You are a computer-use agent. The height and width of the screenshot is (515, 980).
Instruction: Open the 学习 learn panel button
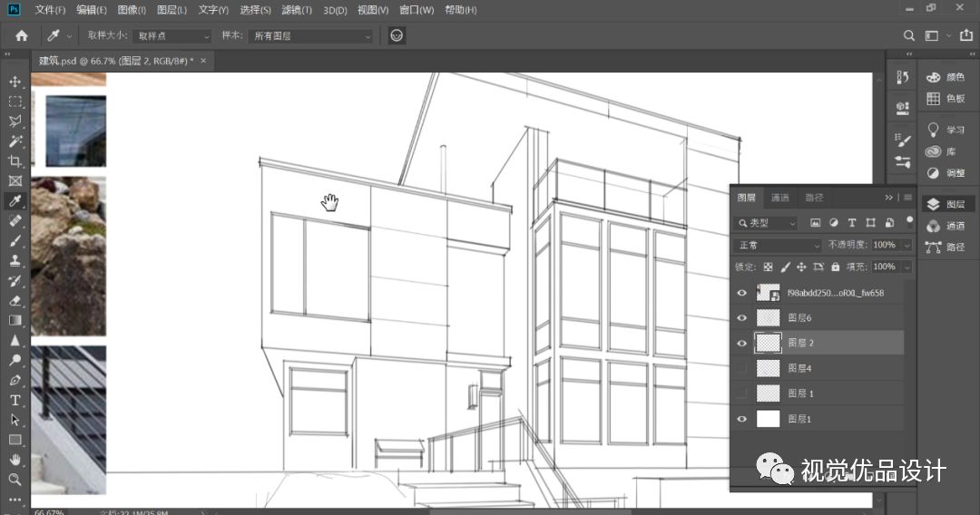(x=946, y=130)
